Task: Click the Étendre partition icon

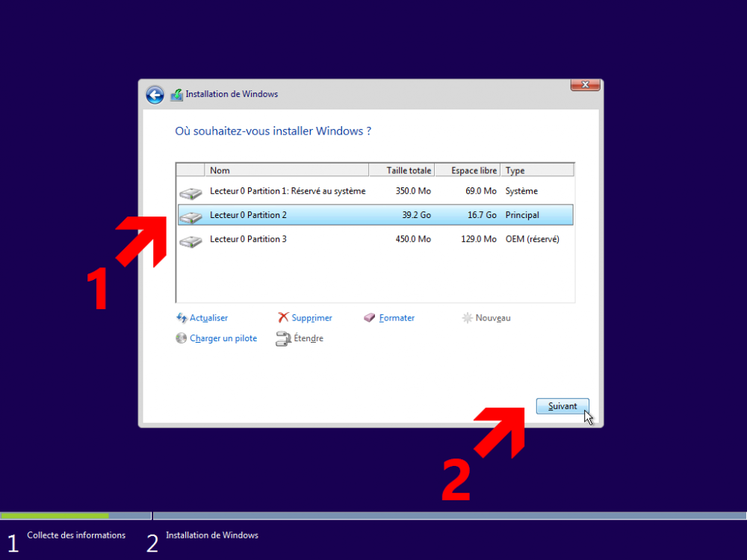Action: pos(283,338)
